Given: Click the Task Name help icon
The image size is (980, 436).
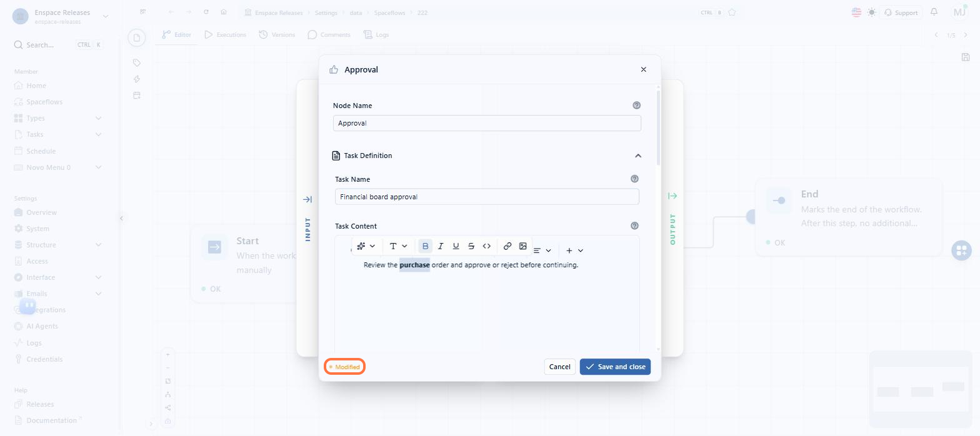Looking at the screenshot, I should click(635, 179).
